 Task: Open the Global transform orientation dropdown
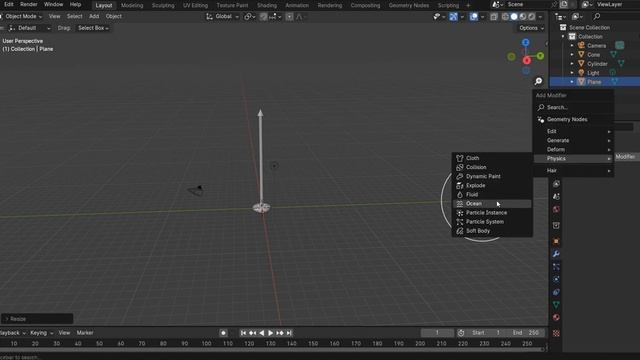coord(223,17)
